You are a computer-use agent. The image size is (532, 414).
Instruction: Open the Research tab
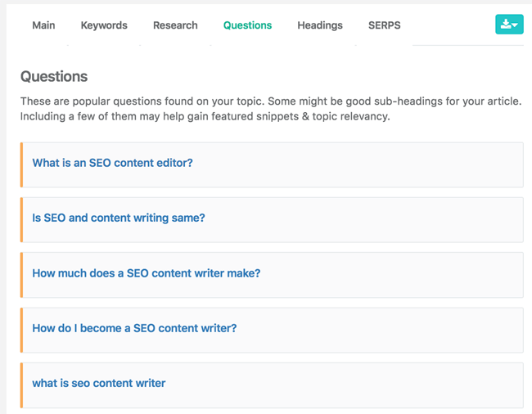[x=175, y=25]
